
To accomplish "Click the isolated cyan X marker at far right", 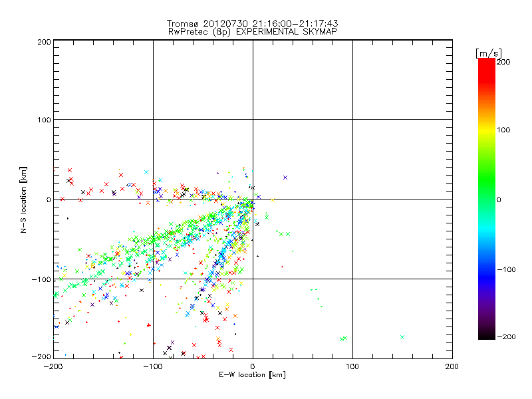I will pos(402,337).
